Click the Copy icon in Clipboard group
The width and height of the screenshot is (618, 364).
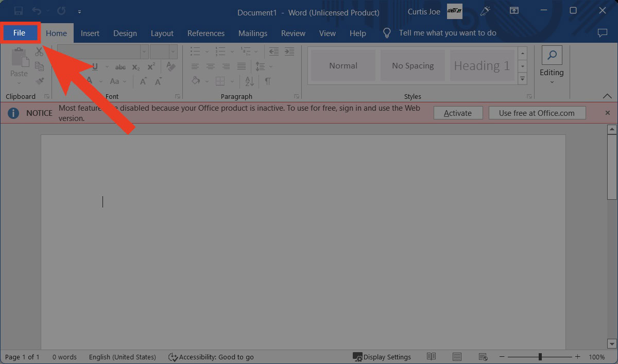pyautogui.click(x=39, y=66)
